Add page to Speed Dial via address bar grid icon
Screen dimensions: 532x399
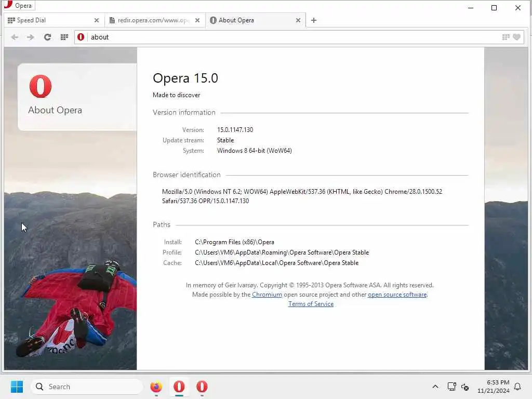tap(506, 37)
